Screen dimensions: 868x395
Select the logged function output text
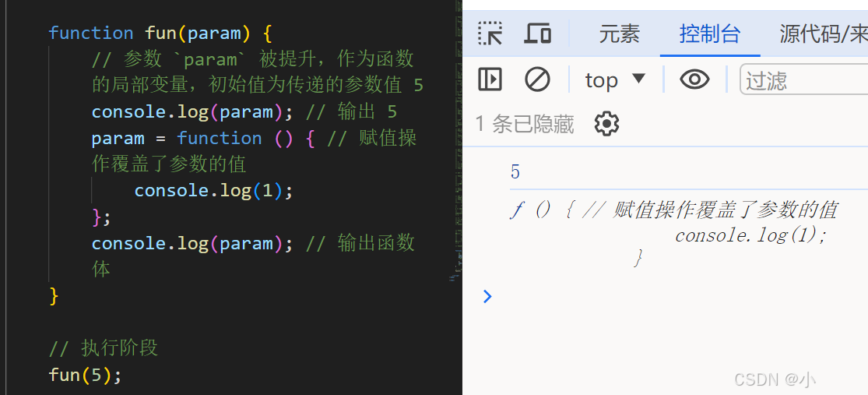click(x=673, y=234)
